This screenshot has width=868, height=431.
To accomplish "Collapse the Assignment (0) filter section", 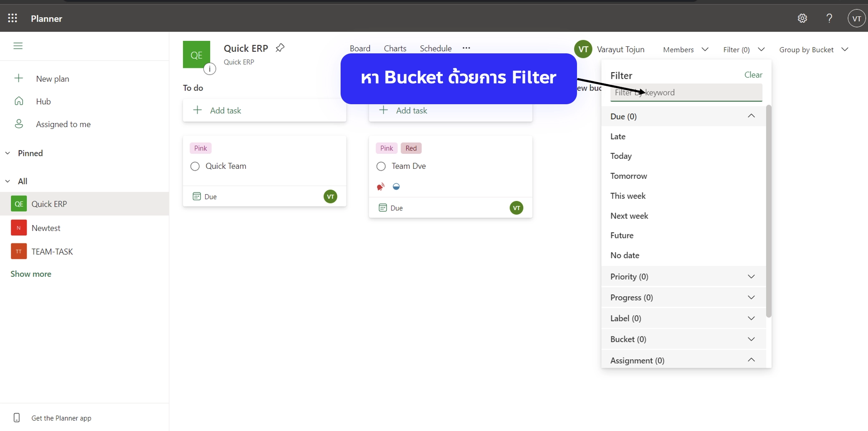I will [x=684, y=360].
